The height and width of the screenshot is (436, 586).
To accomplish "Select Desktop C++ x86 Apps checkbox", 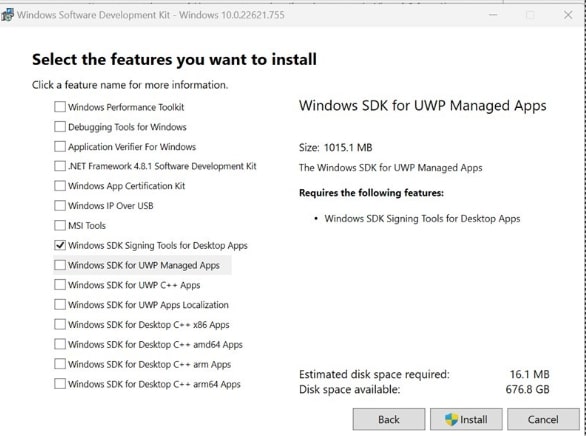I will click(x=60, y=324).
